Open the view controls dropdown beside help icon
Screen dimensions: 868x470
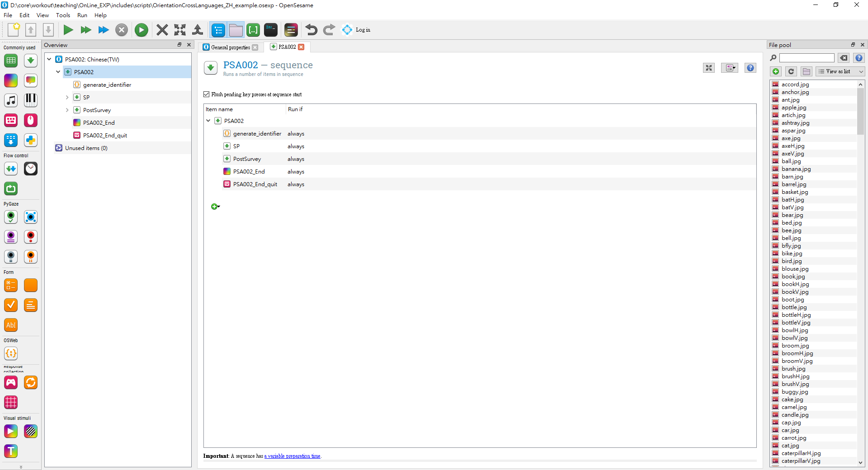730,68
